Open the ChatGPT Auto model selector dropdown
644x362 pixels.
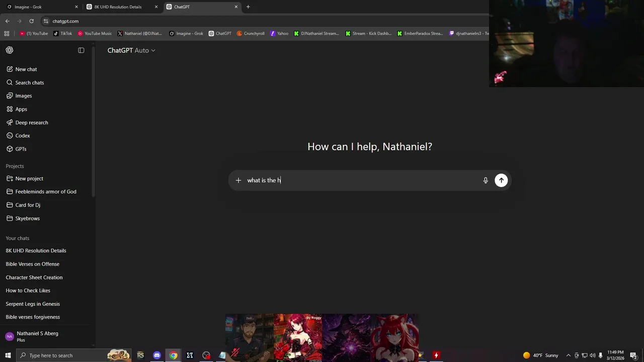pos(131,50)
